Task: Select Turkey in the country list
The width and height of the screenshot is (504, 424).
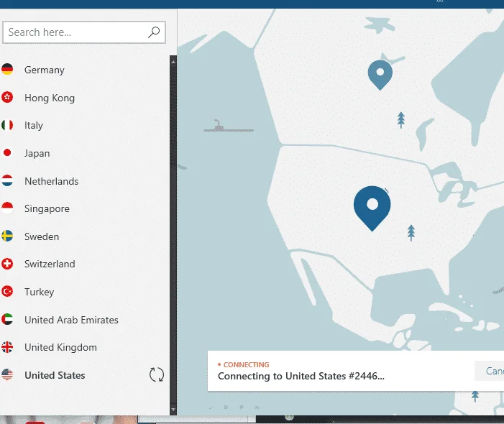Action: pos(40,292)
